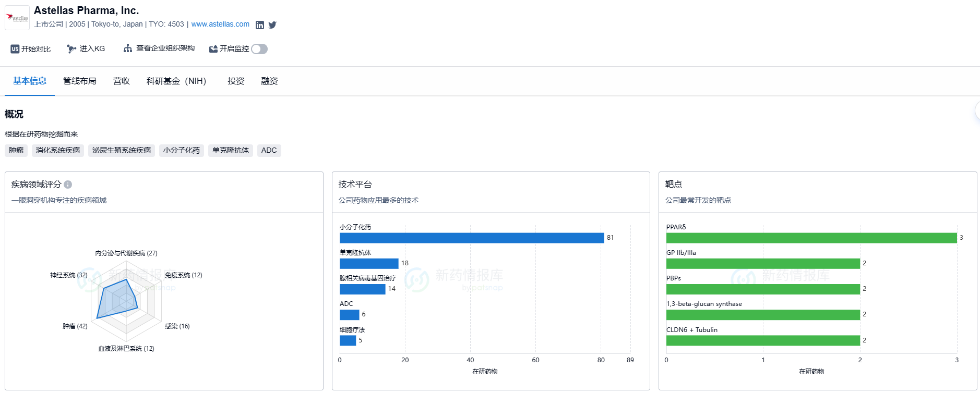Click the green PPARδ target bar
This screenshot has width=980, height=393.
click(811, 238)
